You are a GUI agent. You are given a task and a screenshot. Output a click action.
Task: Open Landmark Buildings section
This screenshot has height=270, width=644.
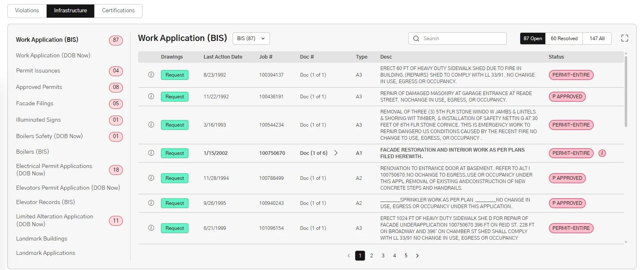click(x=42, y=238)
